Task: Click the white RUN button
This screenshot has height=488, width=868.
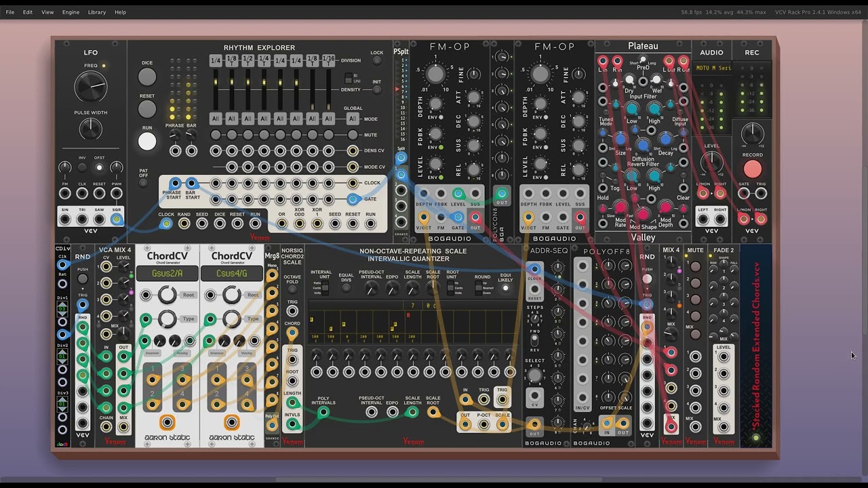Action: click(147, 141)
